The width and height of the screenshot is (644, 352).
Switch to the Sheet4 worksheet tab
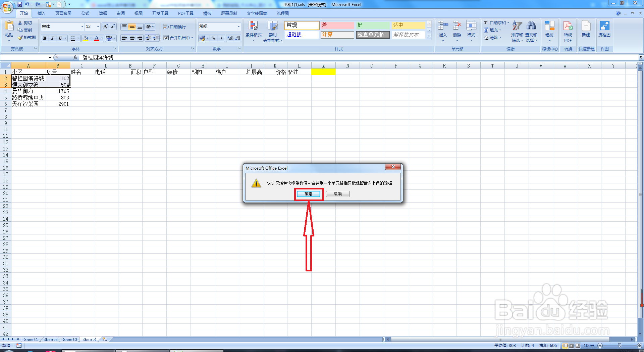pos(90,340)
